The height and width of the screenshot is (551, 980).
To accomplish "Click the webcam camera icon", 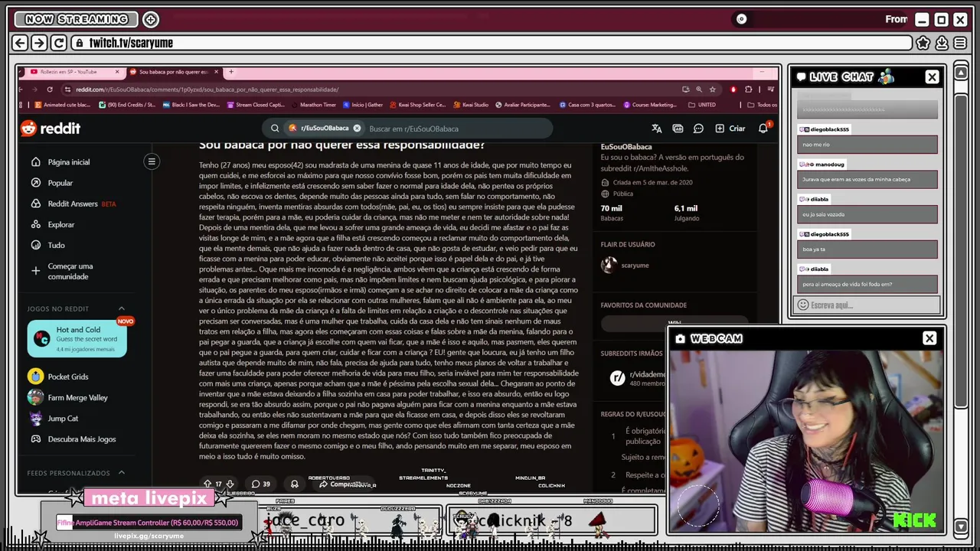I will [x=680, y=338].
